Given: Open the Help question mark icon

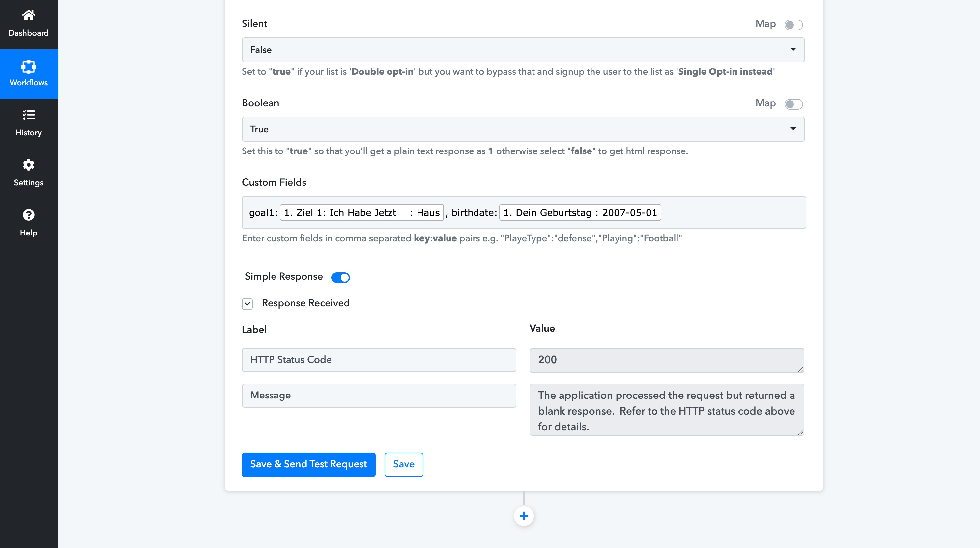Looking at the screenshot, I should [x=29, y=215].
